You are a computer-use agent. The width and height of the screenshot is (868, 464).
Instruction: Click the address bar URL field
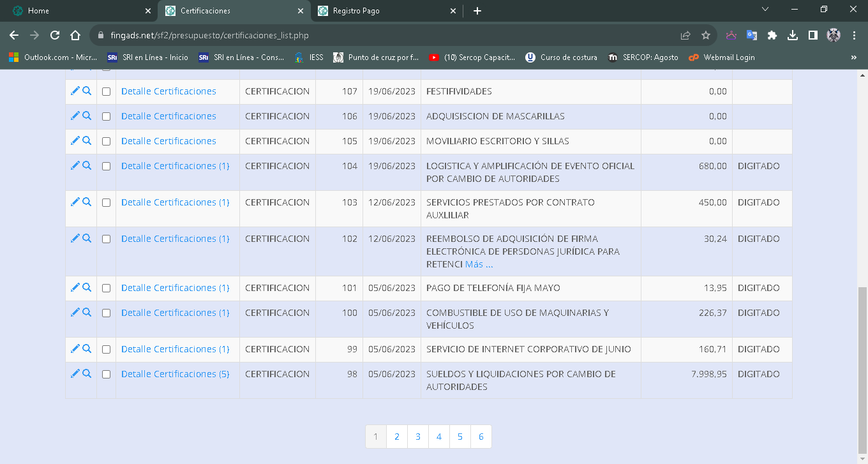[383, 36]
